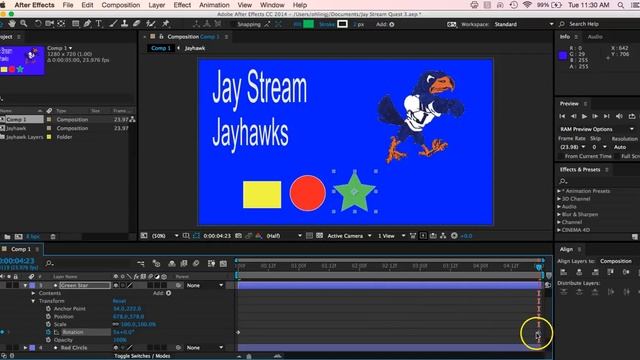Viewport: 640px width, 360px height.
Task: Collapse the Green Star layer twirl arrow
Action: coord(25,285)
